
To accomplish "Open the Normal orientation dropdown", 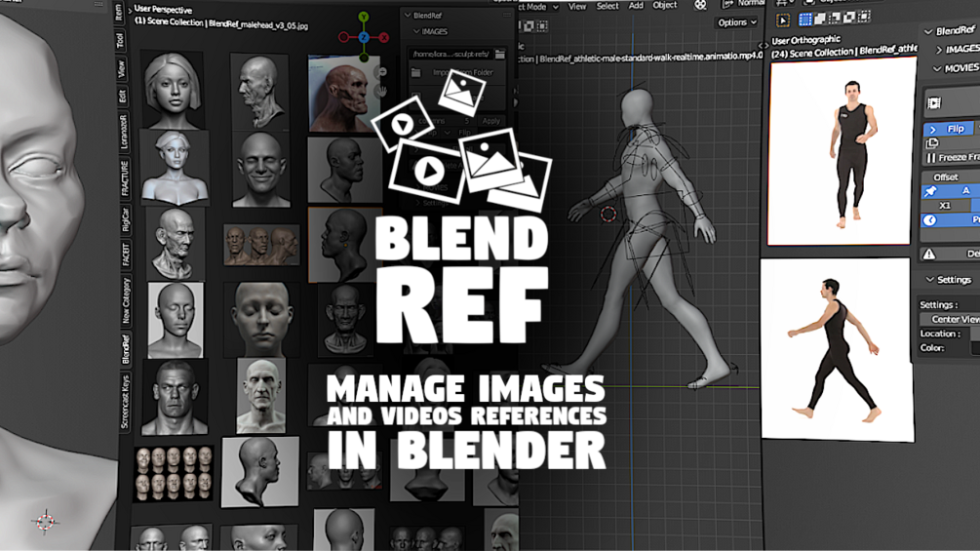I will [x=746, y=3].
